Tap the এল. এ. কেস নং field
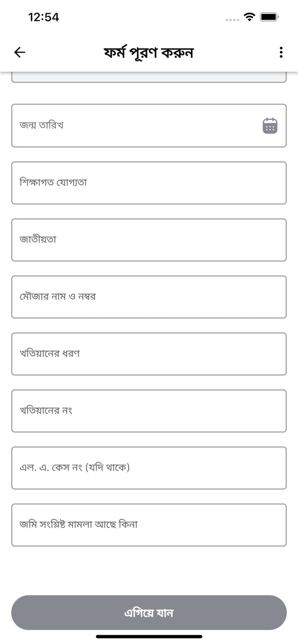The width and height of the screenshot is (298, 644). click(x=149, y=468)
